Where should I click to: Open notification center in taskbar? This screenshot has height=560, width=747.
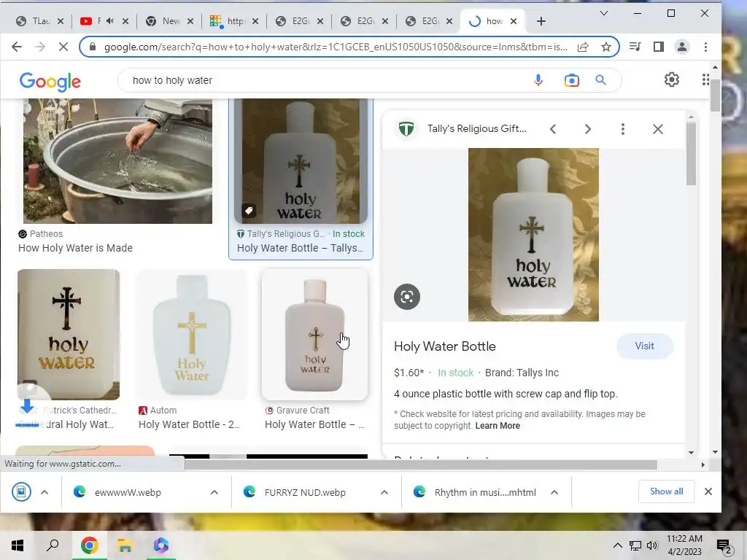(x=724, y=546)
